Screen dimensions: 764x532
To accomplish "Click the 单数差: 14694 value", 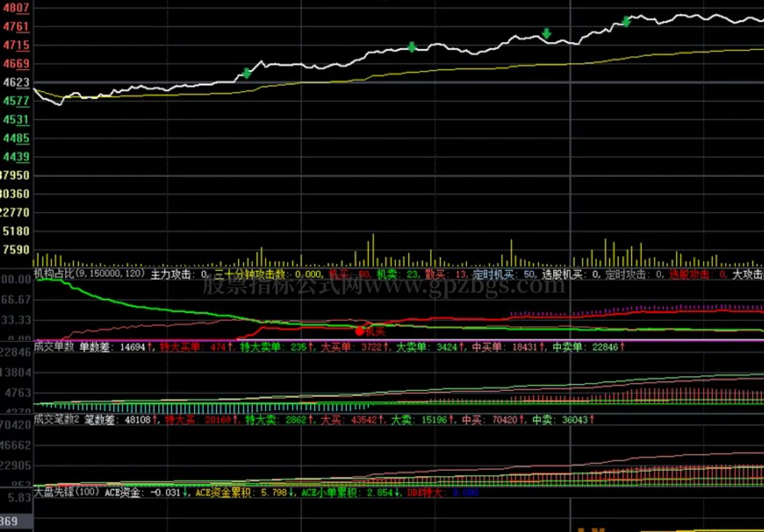I will (116, 347).
